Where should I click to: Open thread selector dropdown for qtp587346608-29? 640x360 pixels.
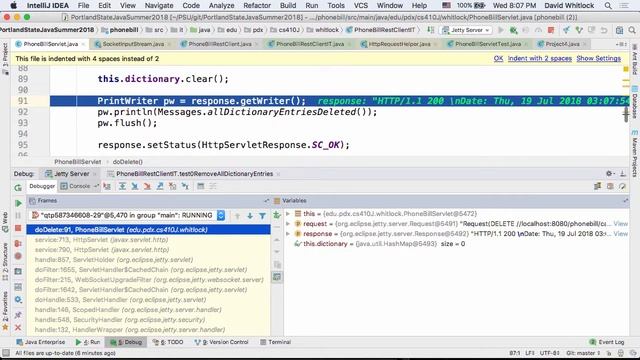221,215
